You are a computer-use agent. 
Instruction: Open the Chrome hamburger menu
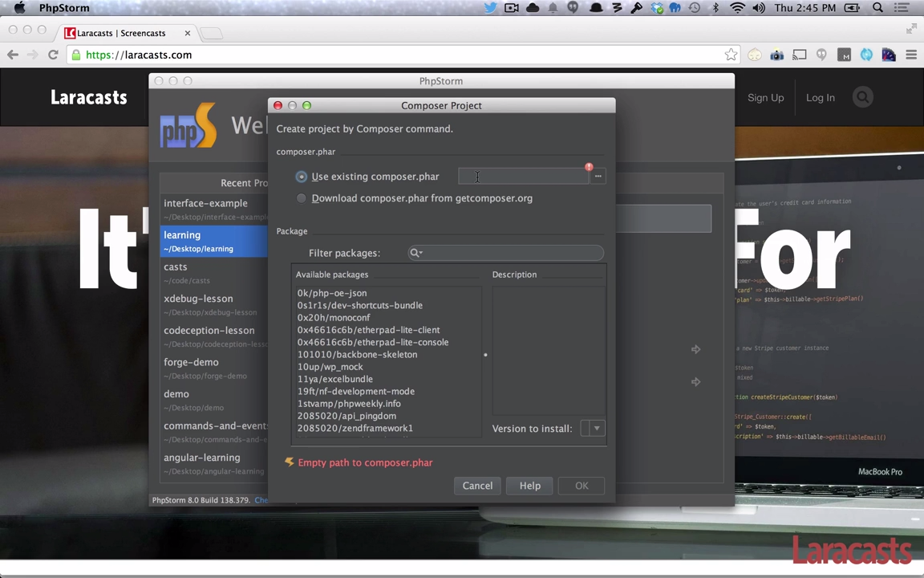(911, 55)
